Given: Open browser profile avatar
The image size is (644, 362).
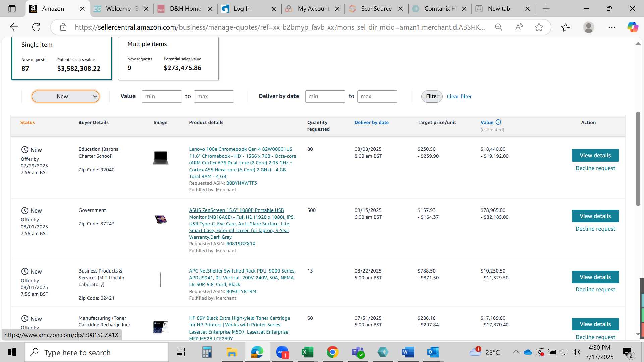Looking at the screenshot, I should 589,27.
